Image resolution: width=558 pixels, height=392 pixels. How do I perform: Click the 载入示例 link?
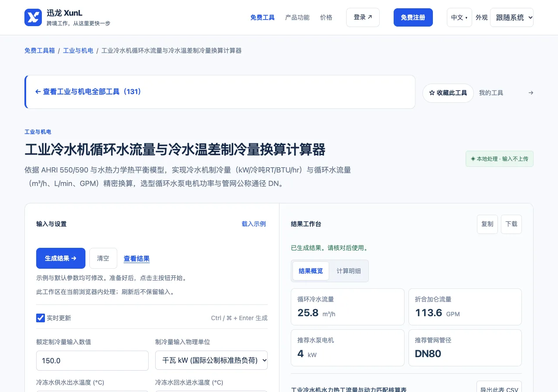[x=254, y=224]
